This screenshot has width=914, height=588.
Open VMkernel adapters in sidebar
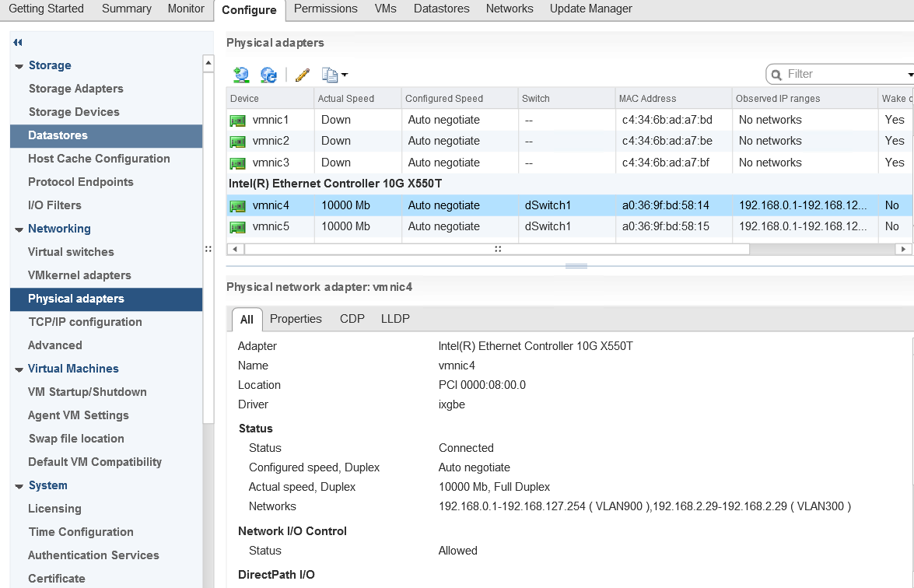click(79, 275)
